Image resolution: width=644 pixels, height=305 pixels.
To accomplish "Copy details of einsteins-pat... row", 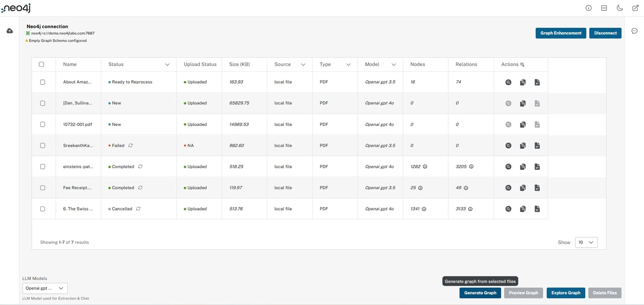I will click(522, 166).
